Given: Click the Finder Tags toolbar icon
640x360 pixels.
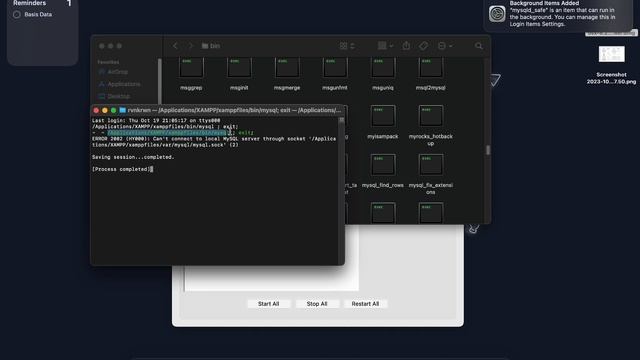Looking at the screenshot, I should tap(424, 46).
